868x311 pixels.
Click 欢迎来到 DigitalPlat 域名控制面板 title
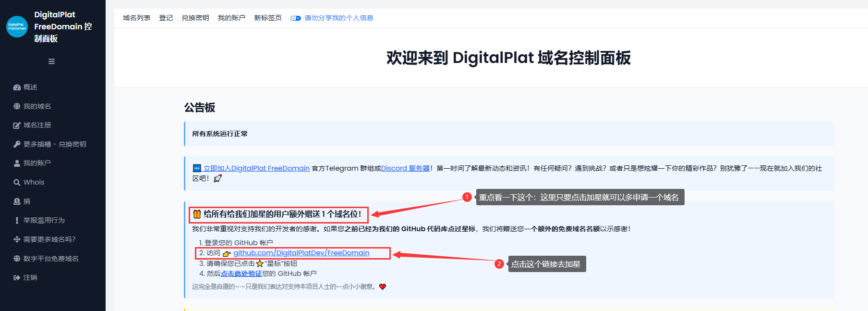tap(508, 58)
